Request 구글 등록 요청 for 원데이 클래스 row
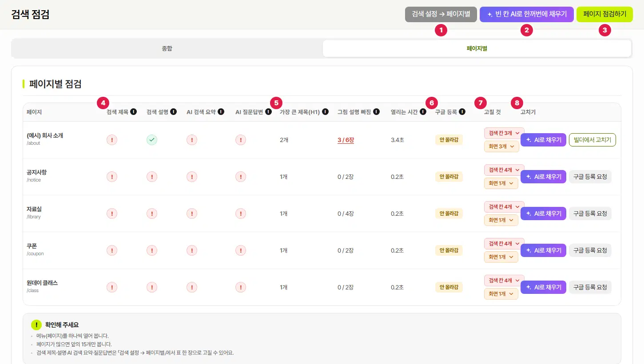644x364 pixels. (x=590, y=287)
